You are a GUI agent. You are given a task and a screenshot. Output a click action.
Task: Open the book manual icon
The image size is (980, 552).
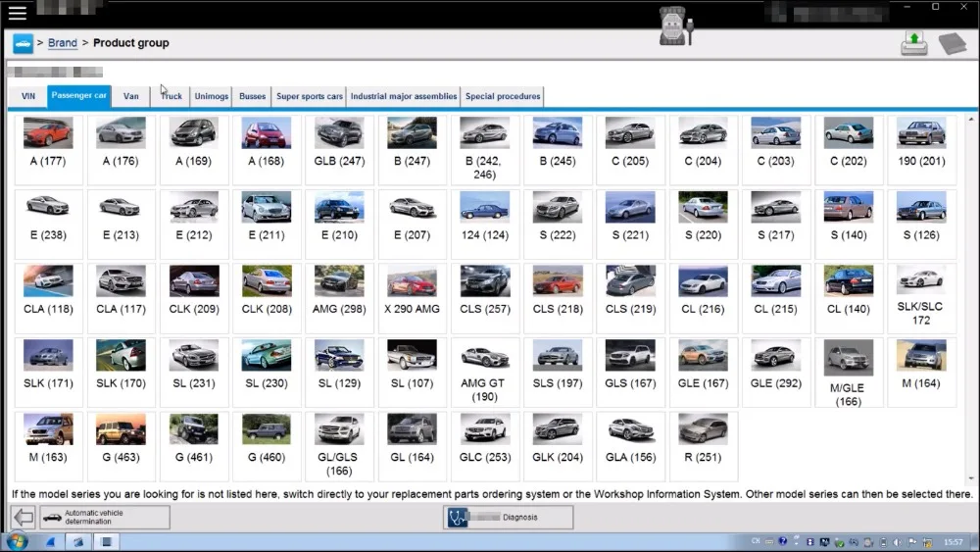click(x=951, y=44)
